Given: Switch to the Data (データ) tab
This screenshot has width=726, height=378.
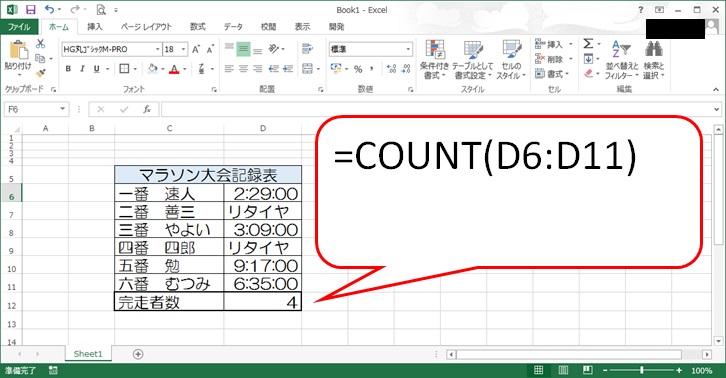Looking at the screenshot, I should point(233,27).
